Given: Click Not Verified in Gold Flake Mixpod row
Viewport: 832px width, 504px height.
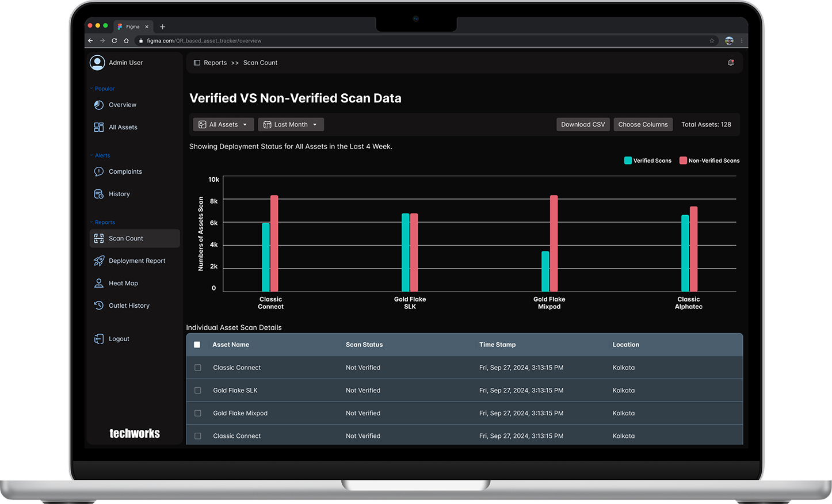Looking at the screenshot, I should pos(363,413).
